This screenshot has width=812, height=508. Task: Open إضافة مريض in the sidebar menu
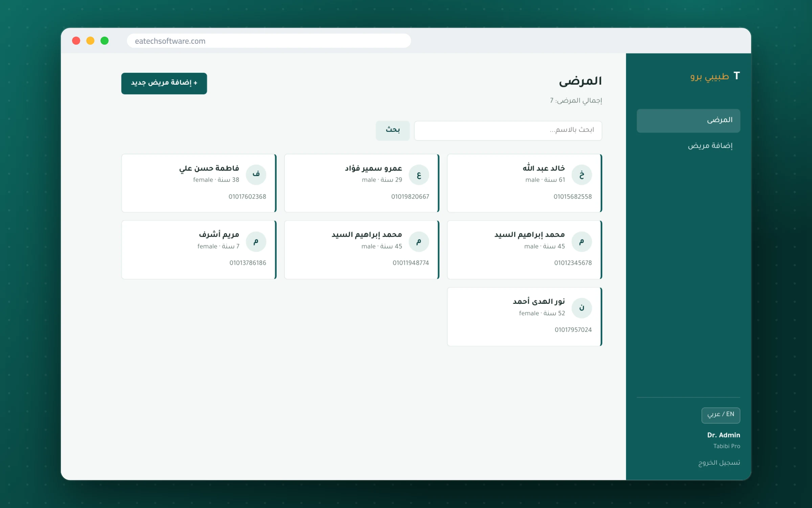click(x=688, y=146)
